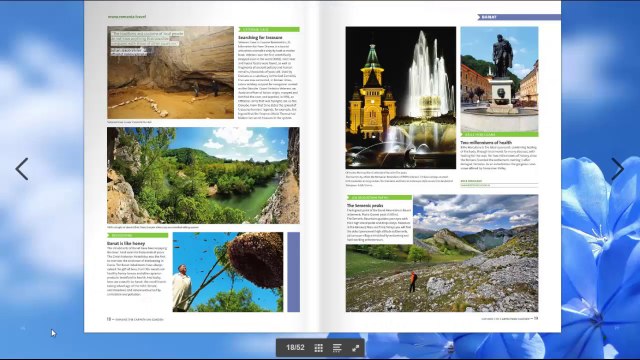Screen dimensions: 640x360
Task: Click the www.romania.travel header link
Action: [127, 17]
